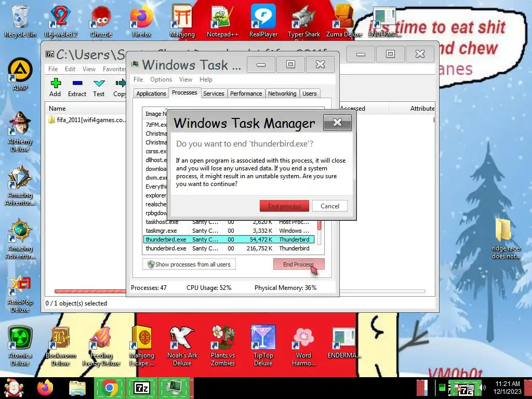
Task: Confirm End process in the dialog
Action: pos(284,206)
